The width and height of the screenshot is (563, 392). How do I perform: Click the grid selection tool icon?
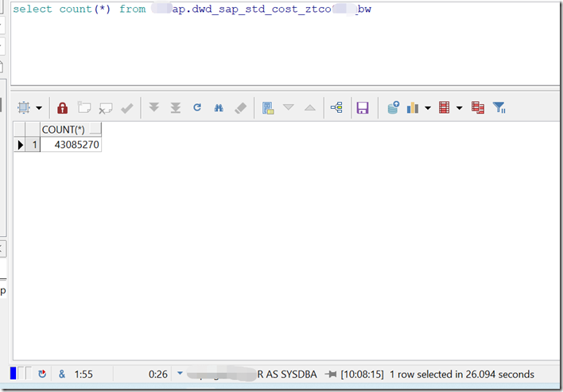pyautogui.click(x=24, y=107)
